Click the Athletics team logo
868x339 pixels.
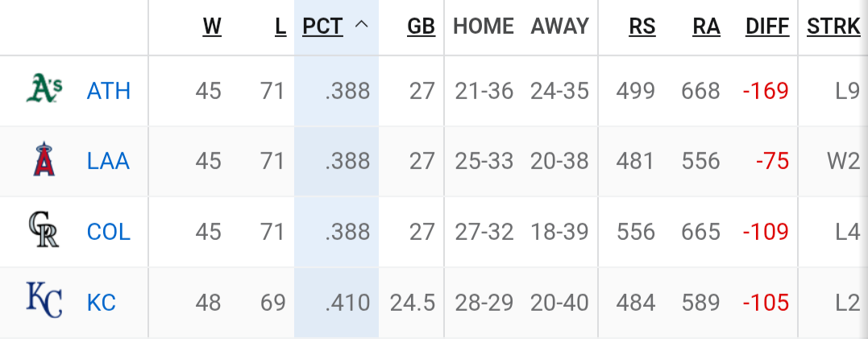45,89
